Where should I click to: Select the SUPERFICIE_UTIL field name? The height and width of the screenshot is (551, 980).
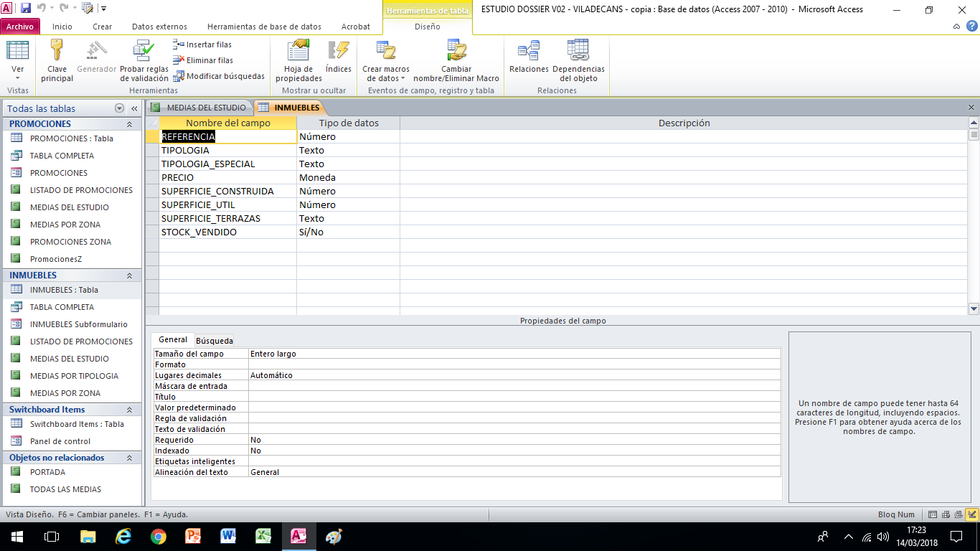tap(228, 205)
